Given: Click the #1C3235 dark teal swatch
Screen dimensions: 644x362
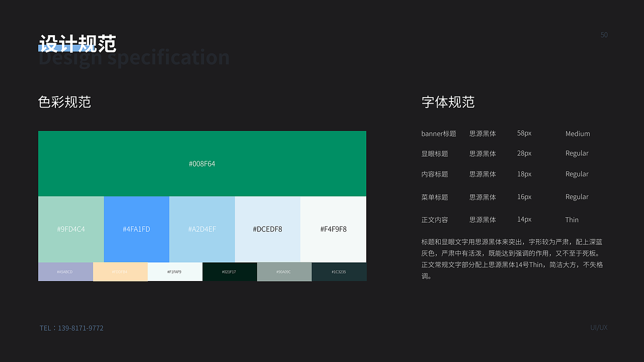Looking at the screenshot, I should [339, 271].
